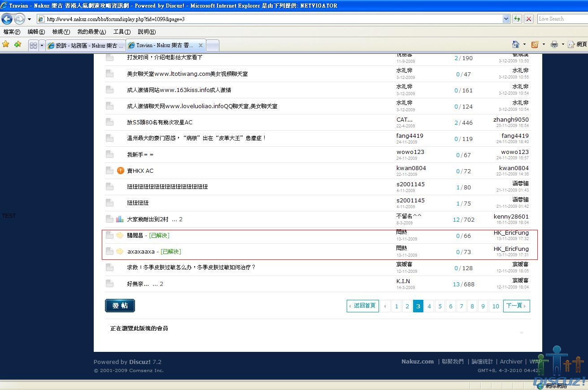Viewport: 588px width, 390px height.
Task: Click poll icon beside 大家幾耐出到2村 thread
Action: point(120,219)
